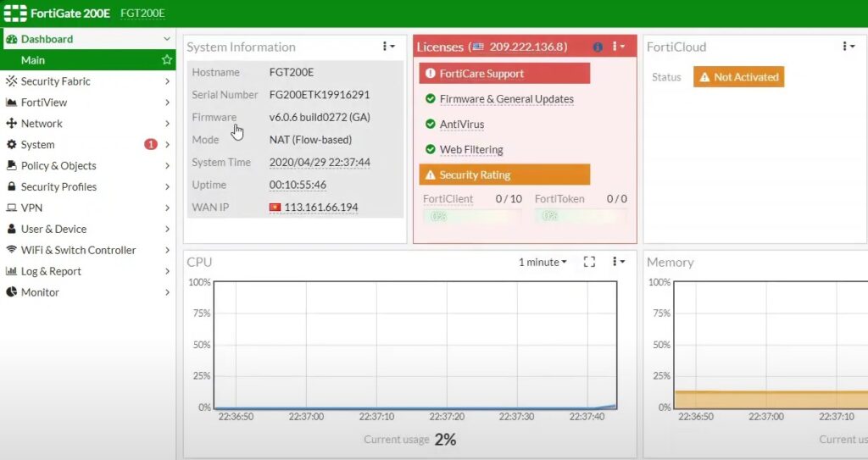868x460 pixels.
Task: Open CPU widget options menu
Action: point(619,262)
